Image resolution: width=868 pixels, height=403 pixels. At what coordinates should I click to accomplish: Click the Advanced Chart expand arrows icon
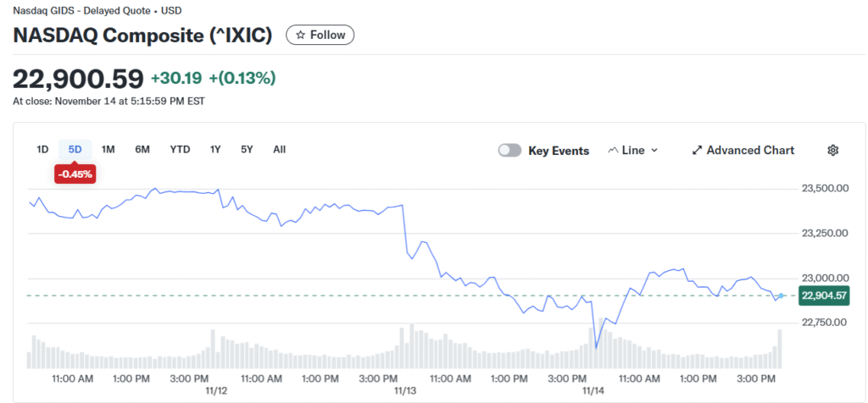point(697,150)
